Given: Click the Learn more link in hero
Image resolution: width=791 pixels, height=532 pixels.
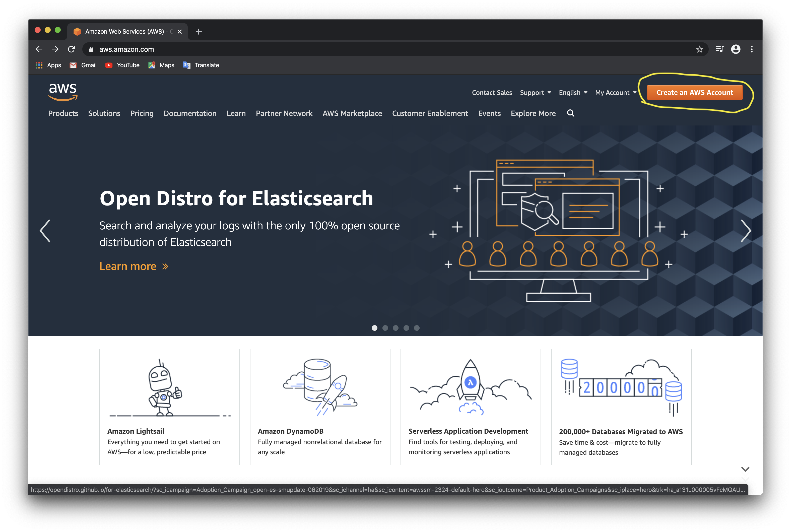Looking at the screenshot, I should point(134,266).
